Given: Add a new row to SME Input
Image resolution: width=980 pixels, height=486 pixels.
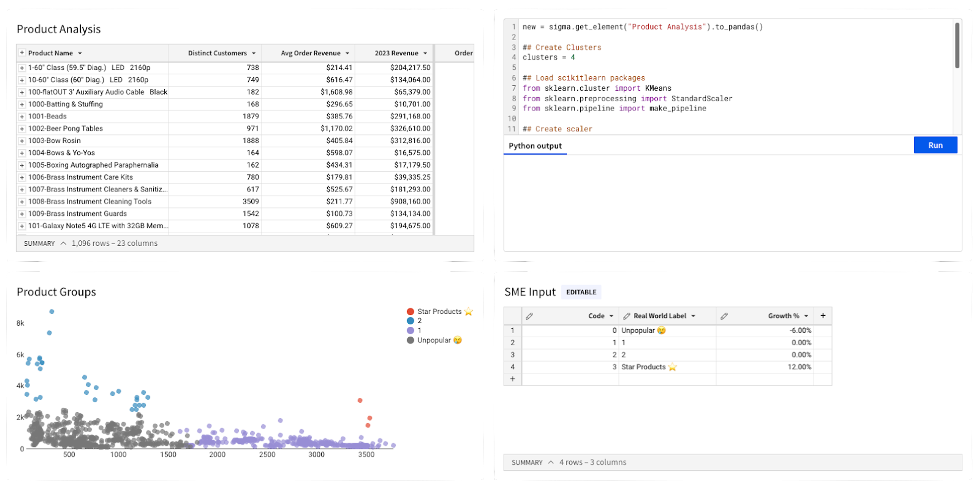Looking at the screenshot, I should 513,379.
